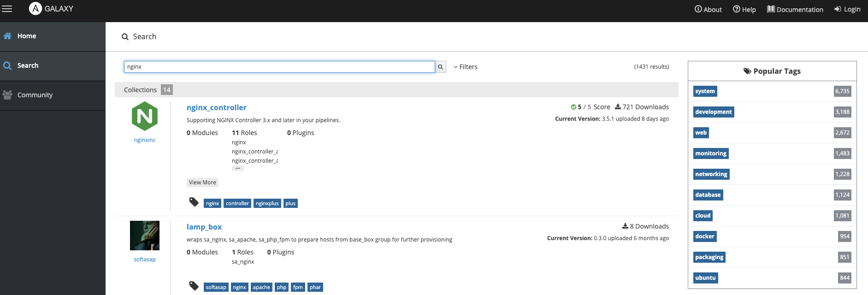Expand the roles ellipsis under nginx_controller
The width and height of the screenshot is (868, 295).
click(x=238, y=168)
